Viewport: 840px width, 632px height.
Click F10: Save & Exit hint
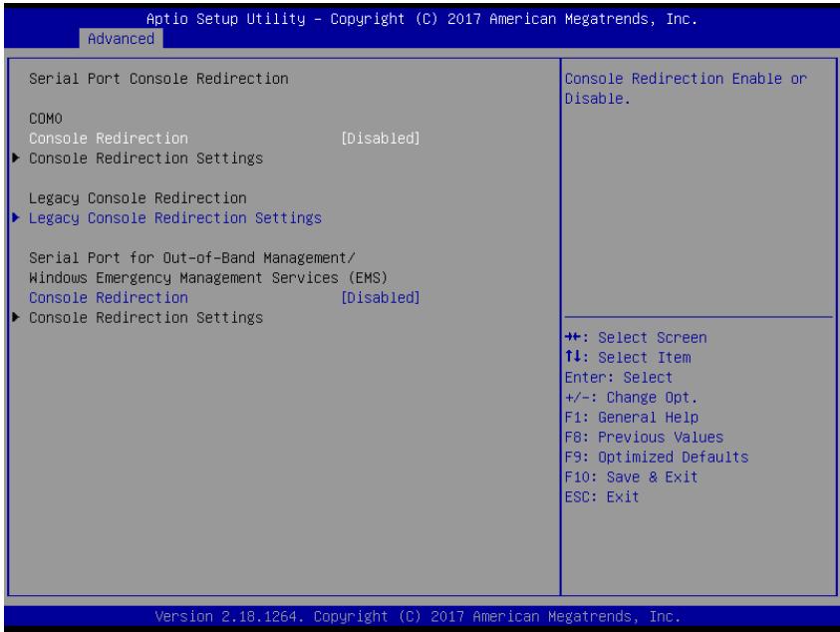tap(631, 477)
